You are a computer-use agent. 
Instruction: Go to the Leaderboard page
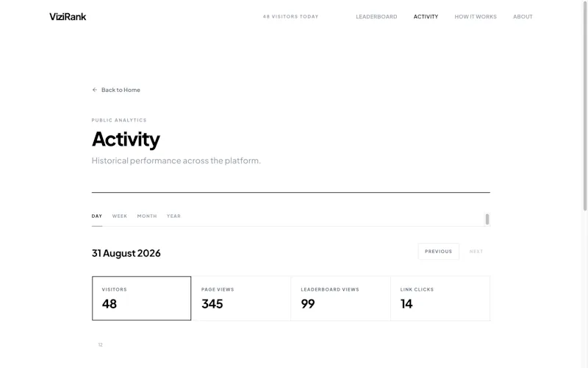(x=376, y=16)
